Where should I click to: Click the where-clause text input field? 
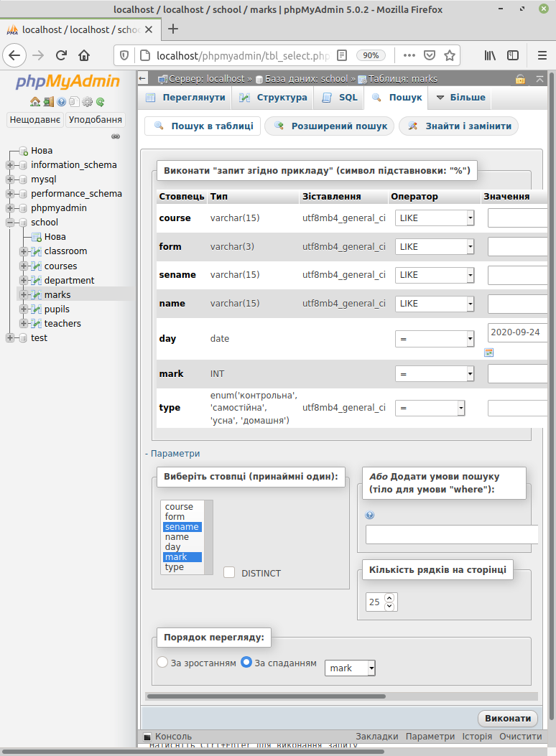pyautogui.click(x=451, y=535)
